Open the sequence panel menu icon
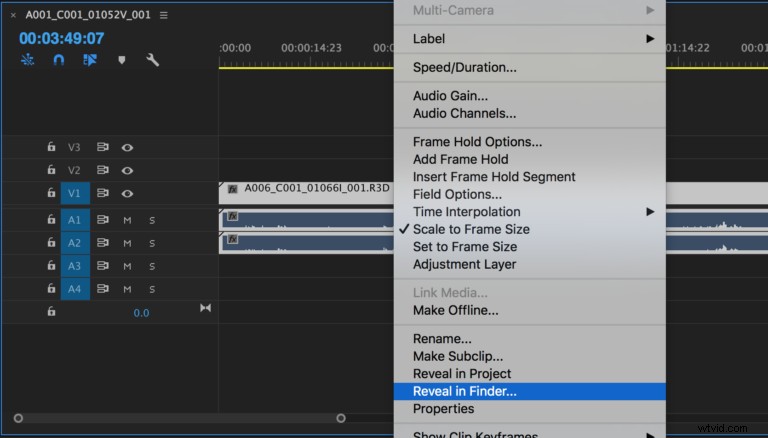 tap(164, 15)
